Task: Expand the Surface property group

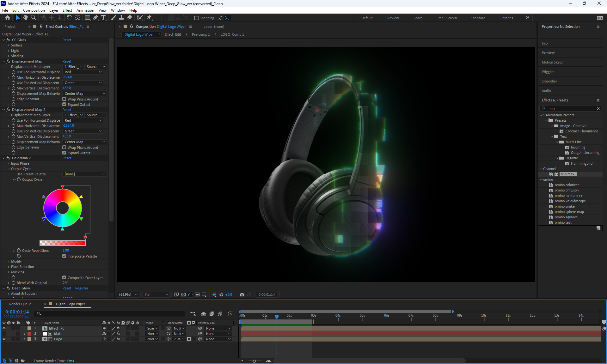Action: point(9,45)
